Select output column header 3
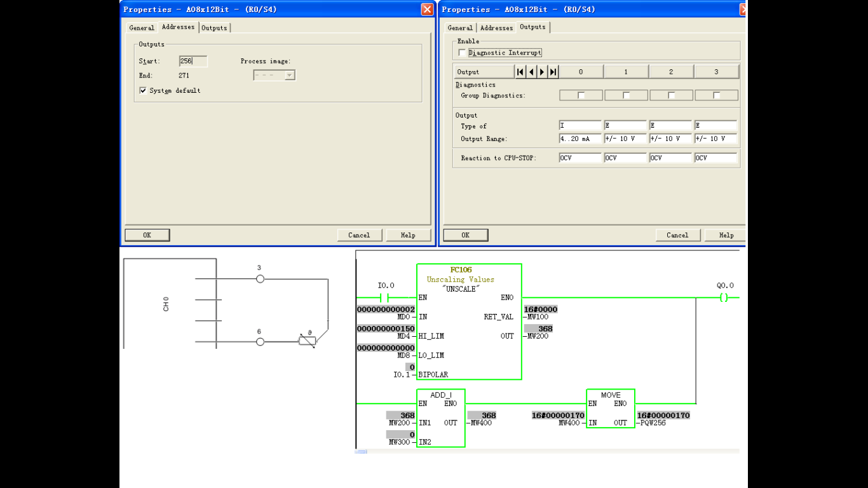 716,72
